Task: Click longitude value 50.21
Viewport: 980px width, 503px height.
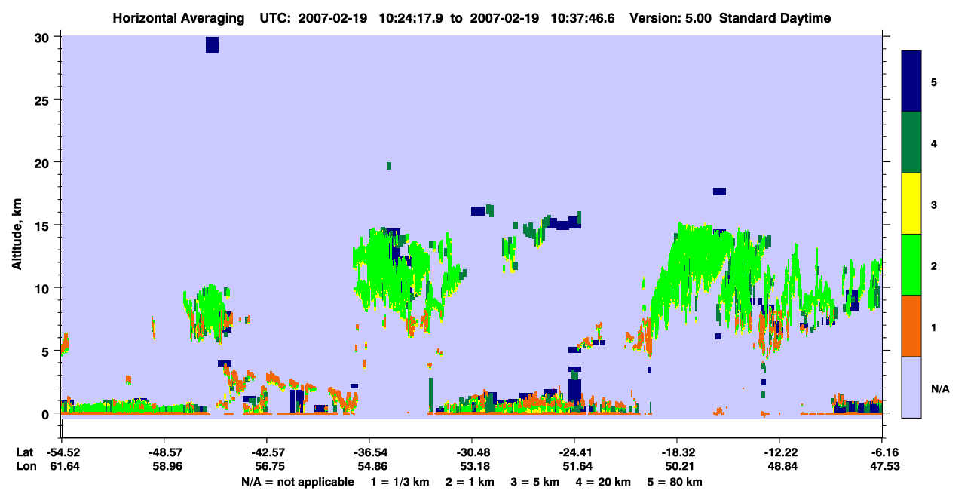Action: pyautogui.click(x=679, y=467)
